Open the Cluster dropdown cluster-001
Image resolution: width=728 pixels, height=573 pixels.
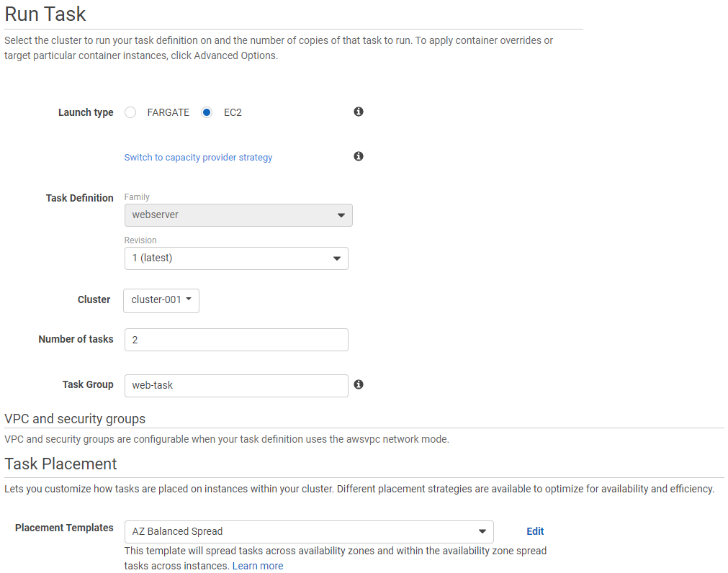click(x=161, y=301)
